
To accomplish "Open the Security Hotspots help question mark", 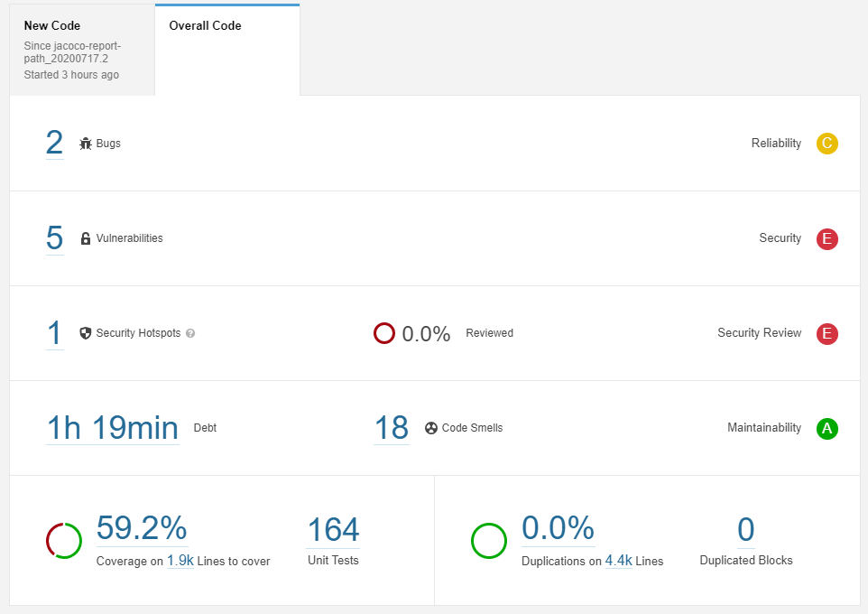I will 190,333.
